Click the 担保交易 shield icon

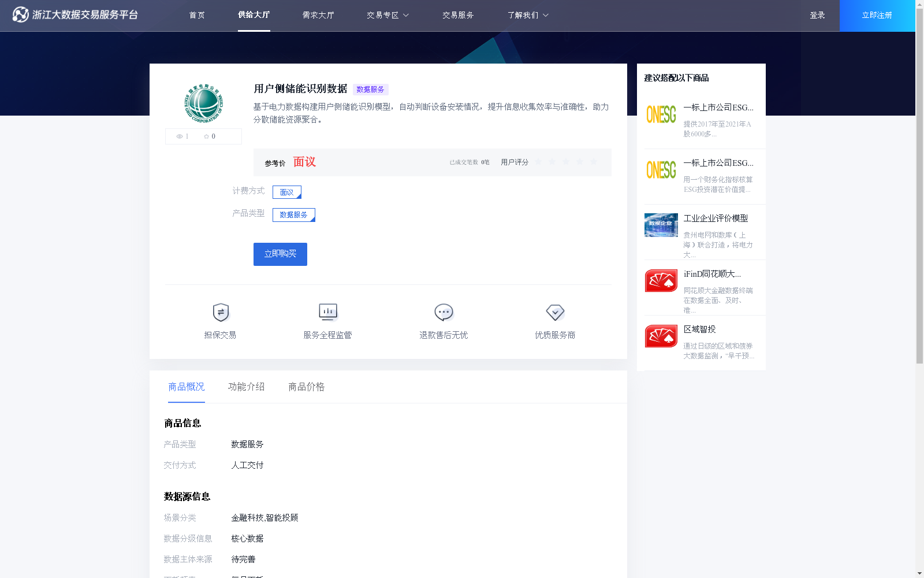tap(221, 312)
